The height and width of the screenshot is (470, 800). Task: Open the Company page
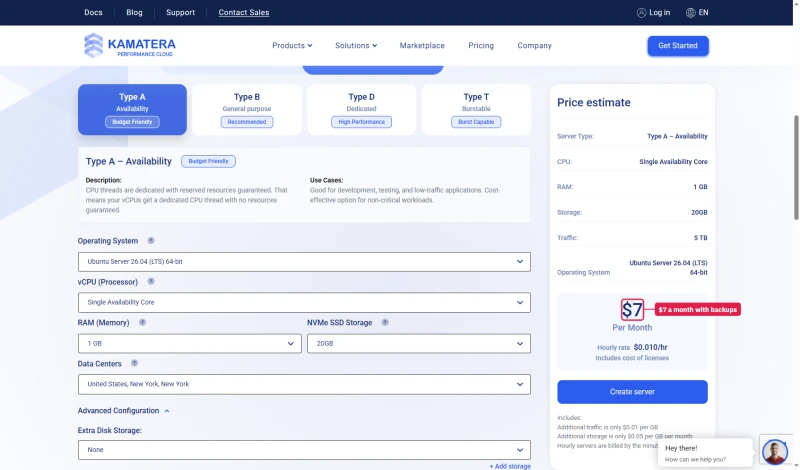click(x=534, y=45)
